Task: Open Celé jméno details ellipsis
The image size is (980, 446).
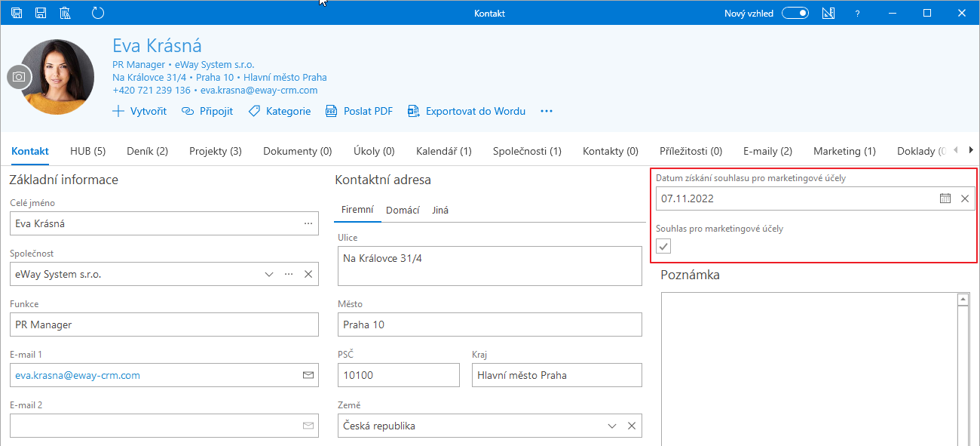Action: [x=308, y=223]
